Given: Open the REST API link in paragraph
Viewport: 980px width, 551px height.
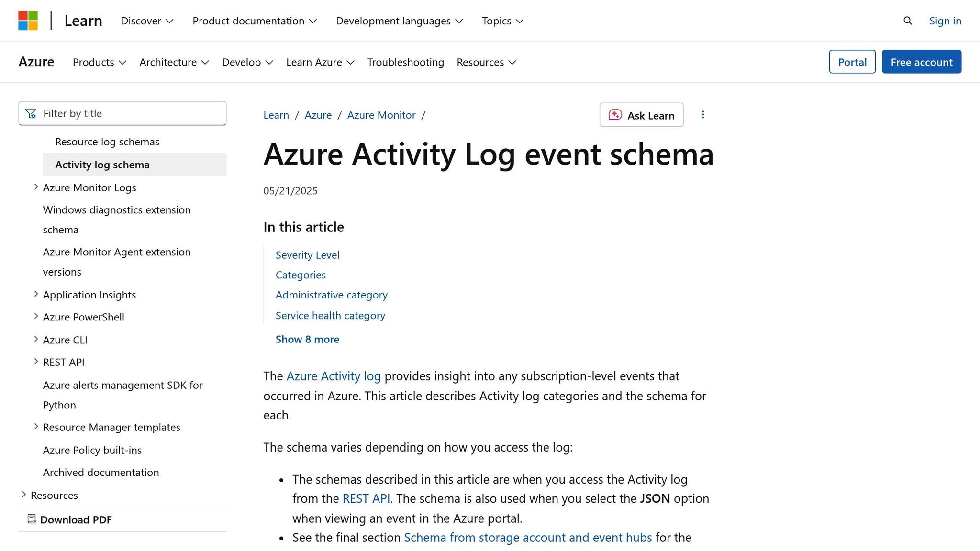Looking at the screenshot, I should tap(366, 498).
